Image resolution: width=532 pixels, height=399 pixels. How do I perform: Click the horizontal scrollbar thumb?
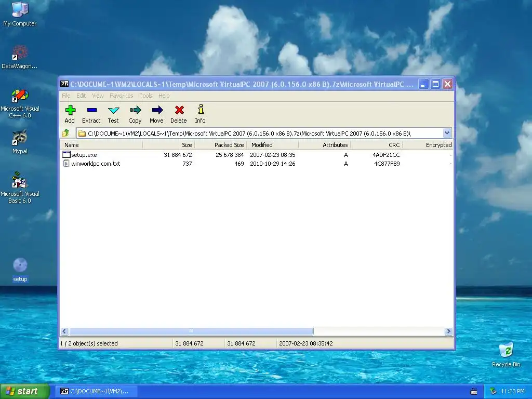(191, 331)
